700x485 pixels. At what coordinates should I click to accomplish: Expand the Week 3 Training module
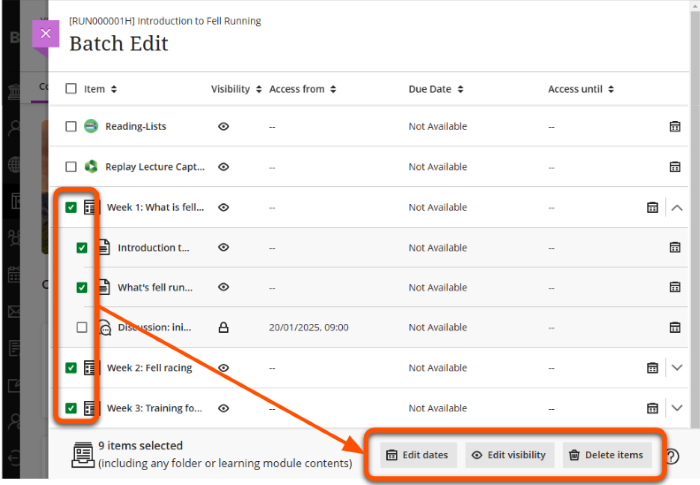pos(677,408)
